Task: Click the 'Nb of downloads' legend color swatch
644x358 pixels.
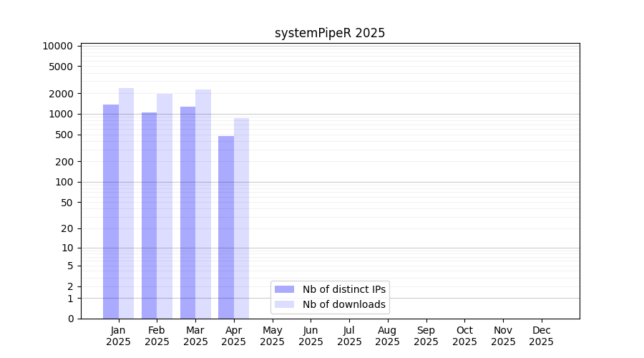Action: tap(284, 304)
